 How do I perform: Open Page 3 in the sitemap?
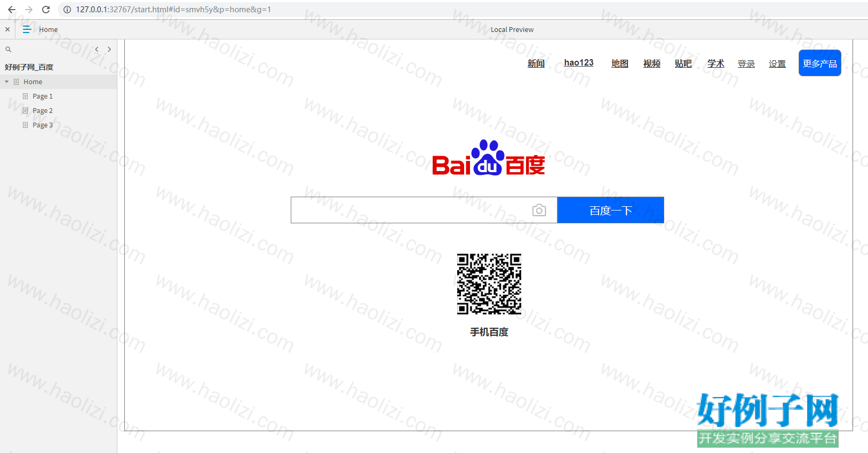point(43,125)
